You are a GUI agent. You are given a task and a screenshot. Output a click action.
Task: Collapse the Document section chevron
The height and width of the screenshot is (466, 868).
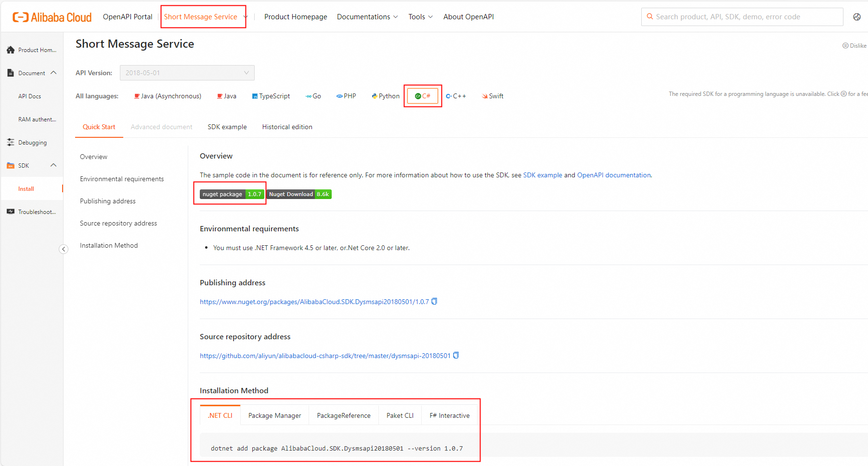pos(53,73)
